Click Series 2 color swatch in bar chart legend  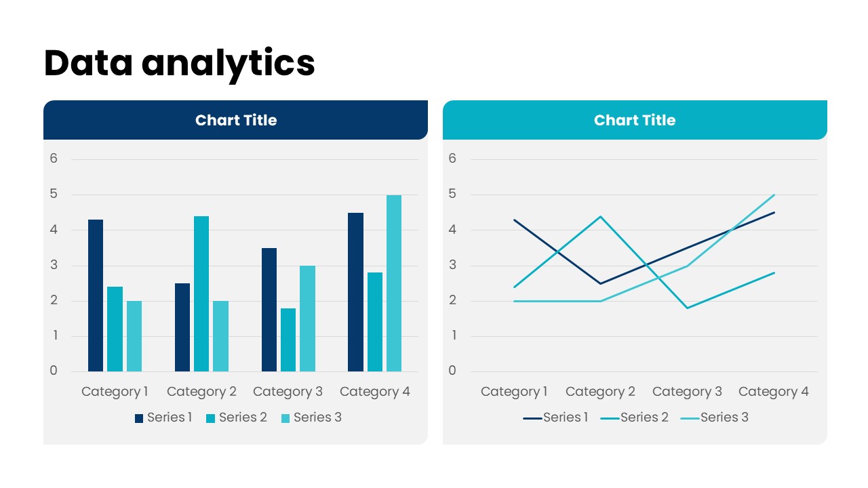tap(211, 418)
